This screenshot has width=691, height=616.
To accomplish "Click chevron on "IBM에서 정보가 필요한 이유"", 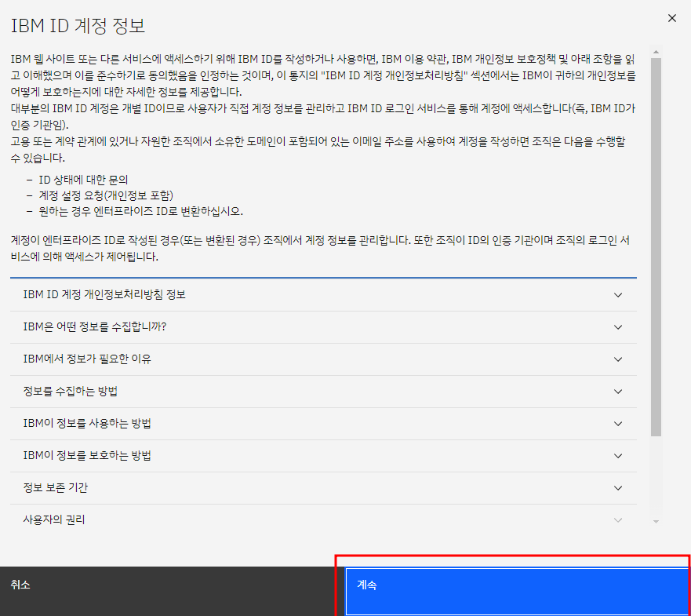I will [x=618, y=359].
